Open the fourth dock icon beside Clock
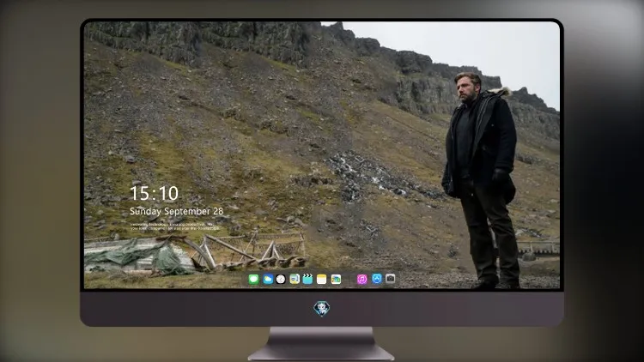The height and width of the screenshot is (362, 644). (295, 280)
